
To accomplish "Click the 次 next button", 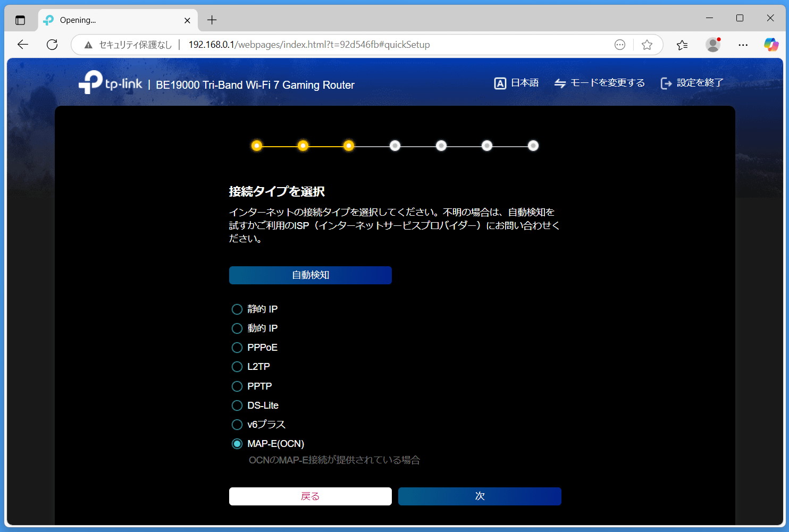I will coord(480,496).
